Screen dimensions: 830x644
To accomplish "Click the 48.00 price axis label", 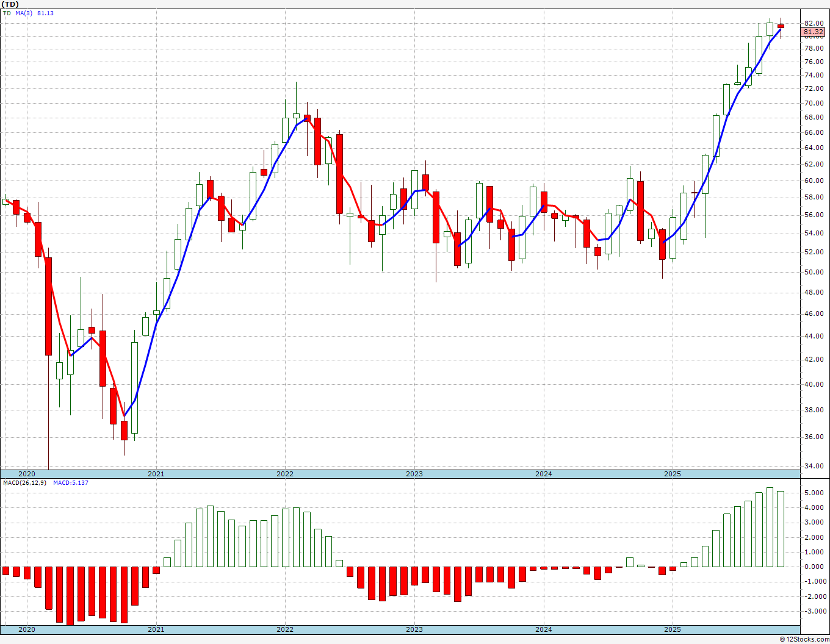I will click(814, 292).
